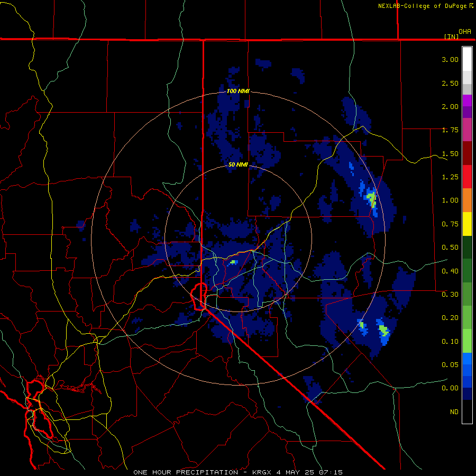Click the 0.50 legend value
The height and width of the screenshot is (476, 476).
click(450, 248)
